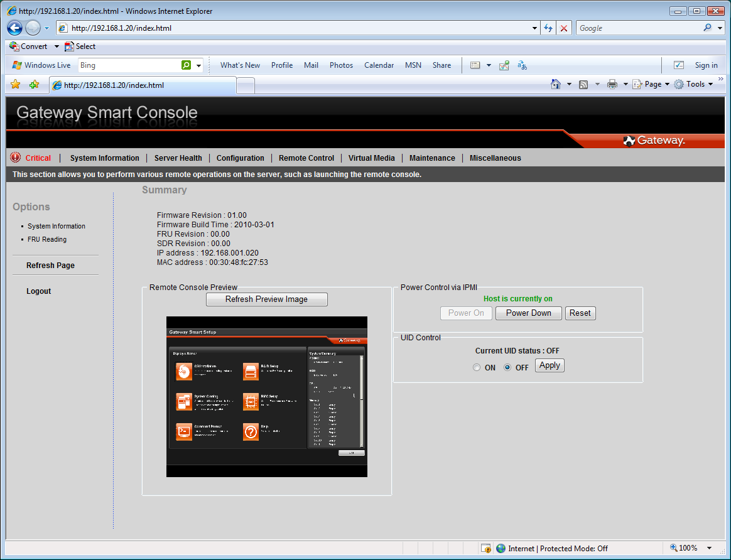
Task: Open the System Information menu
Action: [104, 158]
